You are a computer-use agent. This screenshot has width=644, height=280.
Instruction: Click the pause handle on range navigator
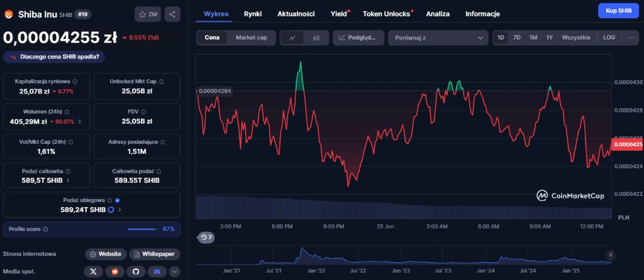pyautogui.click(x=611, y=255)
